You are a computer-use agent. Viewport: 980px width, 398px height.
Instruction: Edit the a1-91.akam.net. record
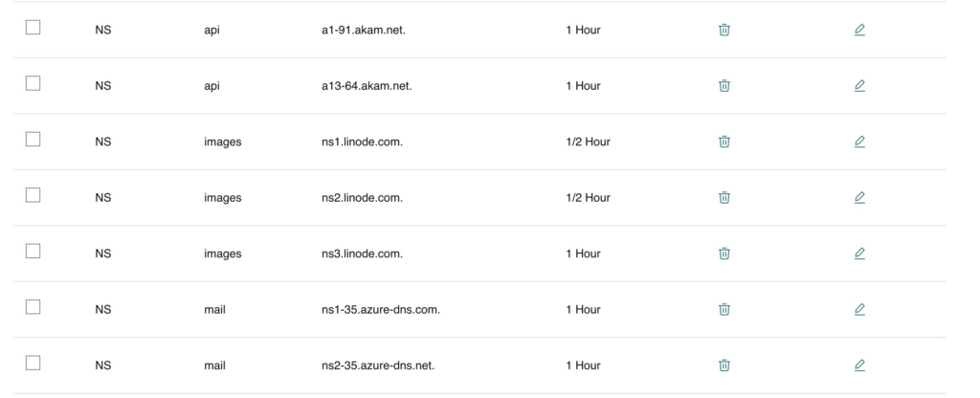[859, 30]
